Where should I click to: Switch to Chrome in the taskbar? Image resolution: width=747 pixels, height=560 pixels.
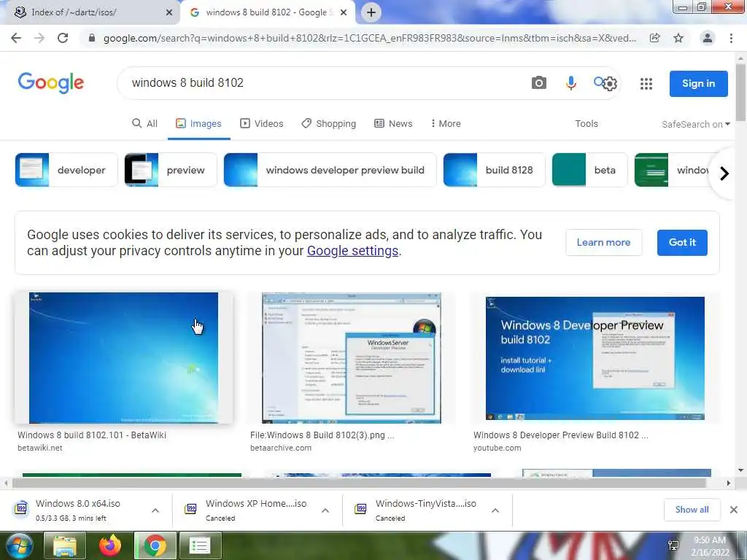click(x=155, y=545)
